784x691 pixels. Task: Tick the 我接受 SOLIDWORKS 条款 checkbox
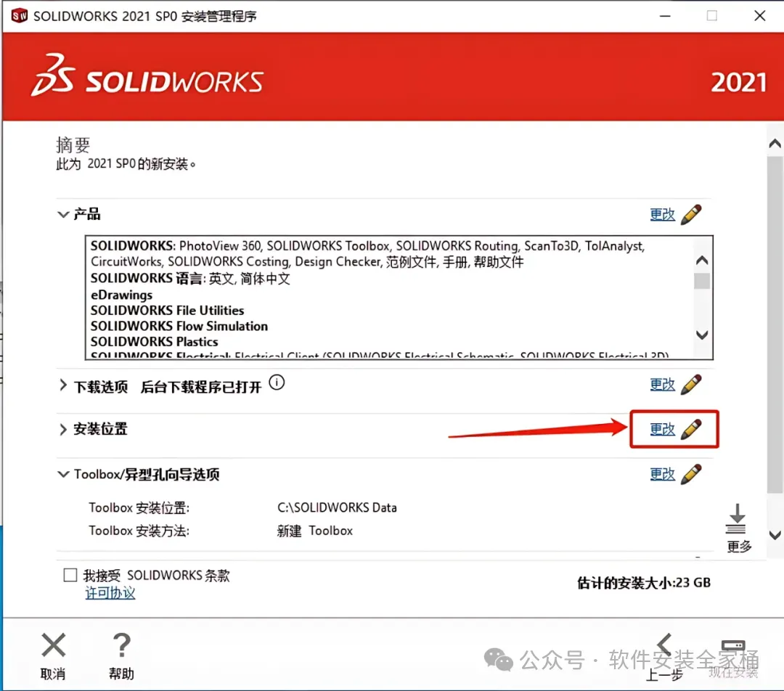point(70,575)
